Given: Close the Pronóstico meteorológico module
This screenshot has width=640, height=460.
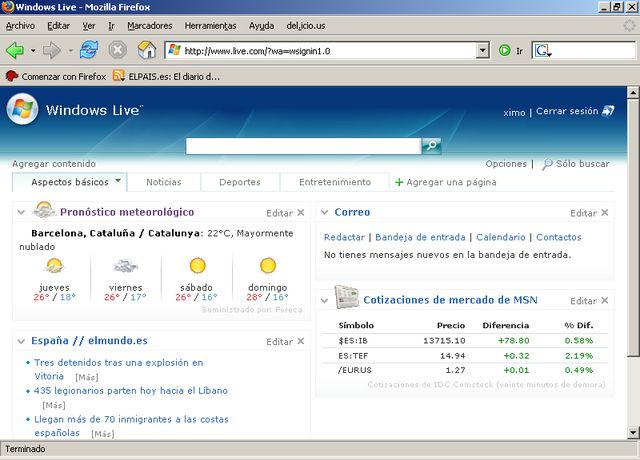Looking at the screenshot, I should (x=301, y=212).
